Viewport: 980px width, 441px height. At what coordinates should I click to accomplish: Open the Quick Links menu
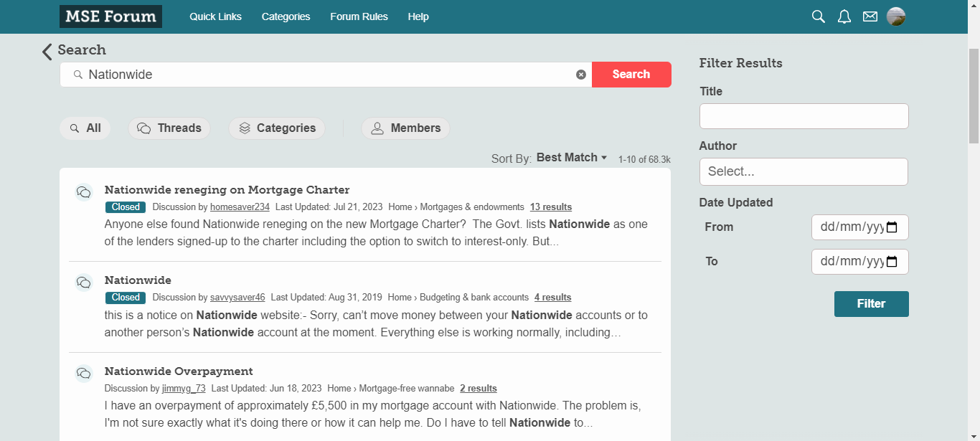215,16
